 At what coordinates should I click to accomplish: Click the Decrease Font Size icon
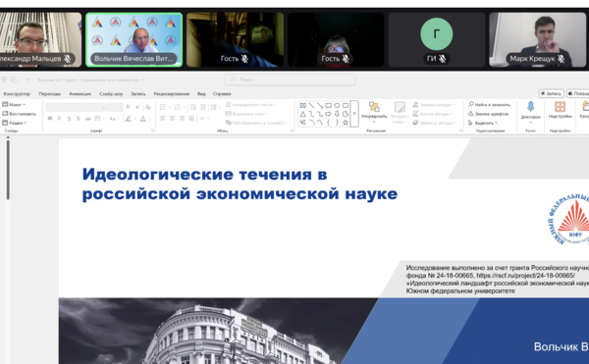pos(137,107)
